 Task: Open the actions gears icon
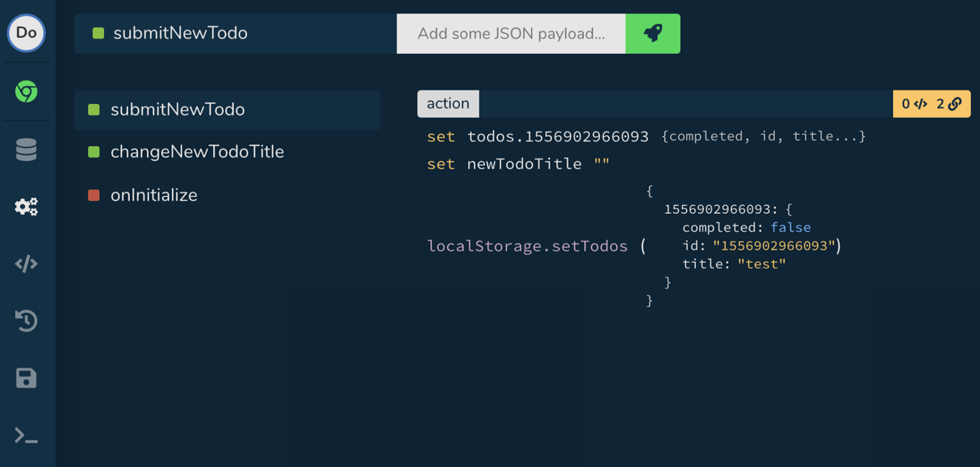27,207
